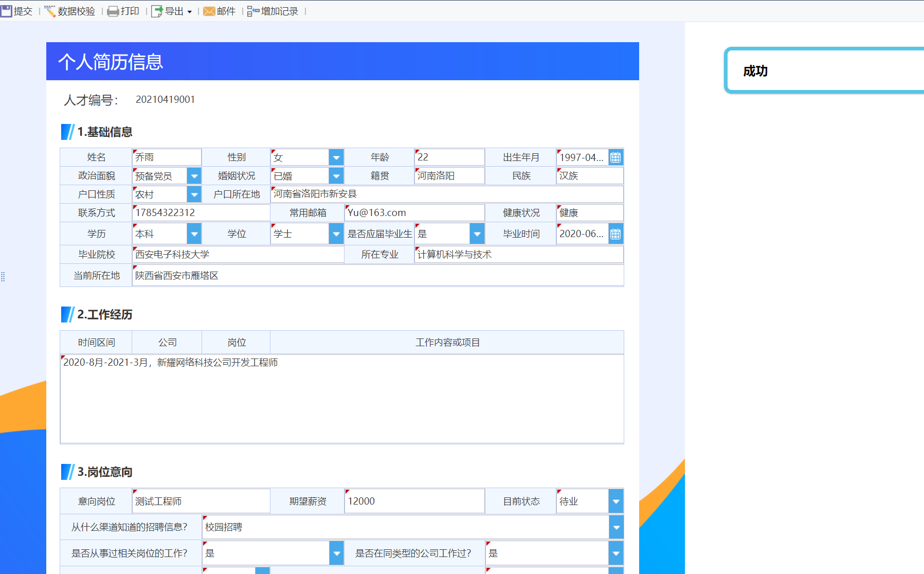Click the printer icon to print
The height and width of the screenshot is (574, 924).
113,10
